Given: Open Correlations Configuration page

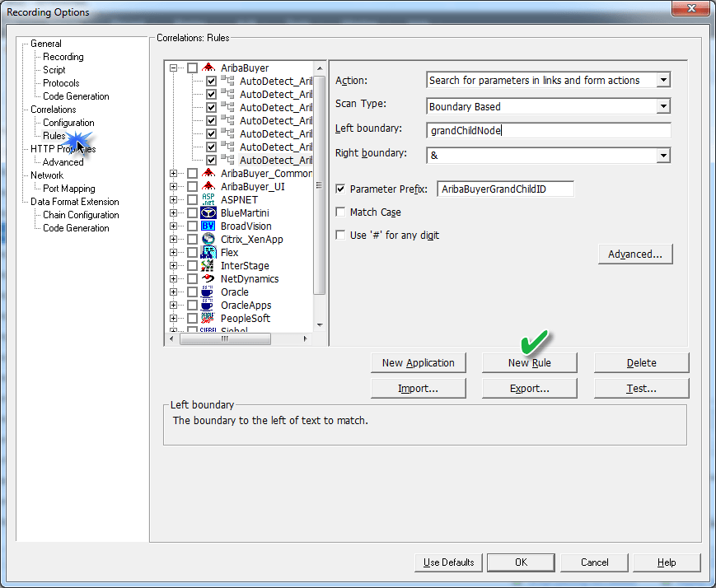Looking at the screenshot, I should 68,123.
